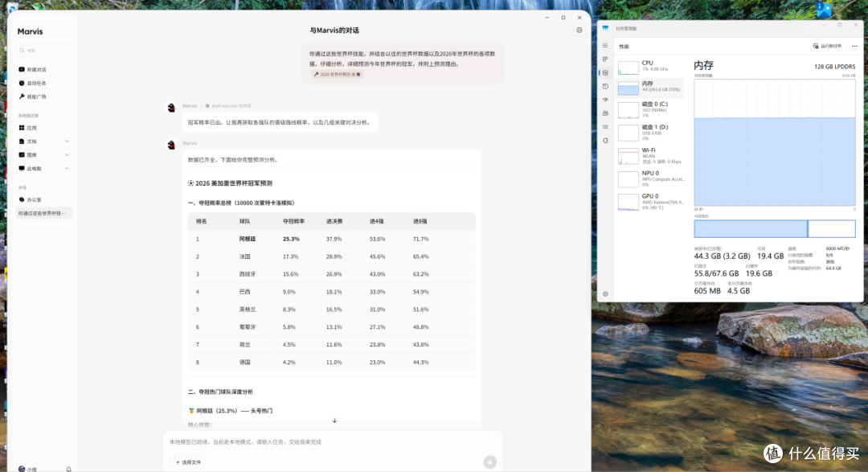Open the 小兜 user profile avatar
This screenshot has width=868, height=472.
point(22,469)
